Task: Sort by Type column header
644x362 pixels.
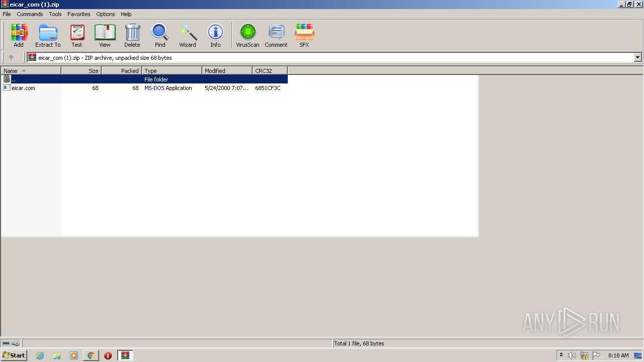Action: coord(172,71)
